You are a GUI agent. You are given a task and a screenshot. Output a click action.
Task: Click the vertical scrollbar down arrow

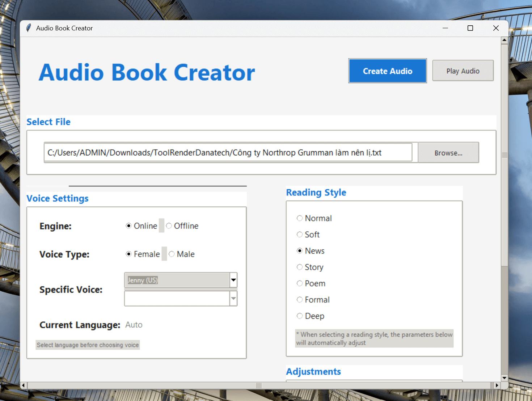(504, 378)
